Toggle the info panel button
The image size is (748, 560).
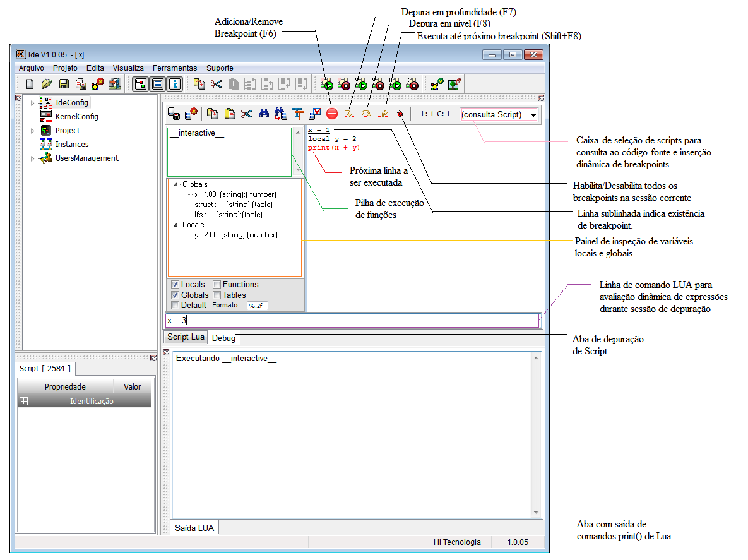click(x=175, y=85)
